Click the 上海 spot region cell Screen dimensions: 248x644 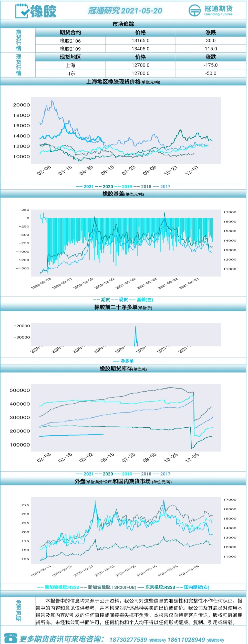click(70, 65)
